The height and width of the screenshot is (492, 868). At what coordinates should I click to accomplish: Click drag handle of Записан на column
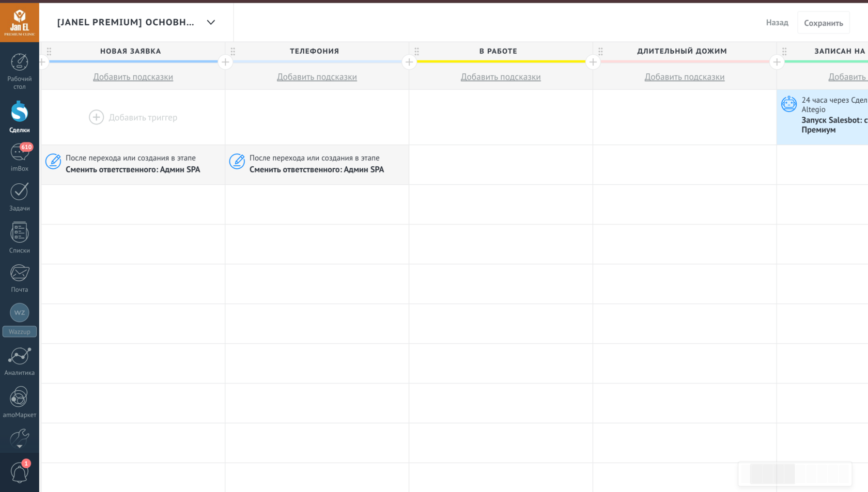click(x=784, y=51)
